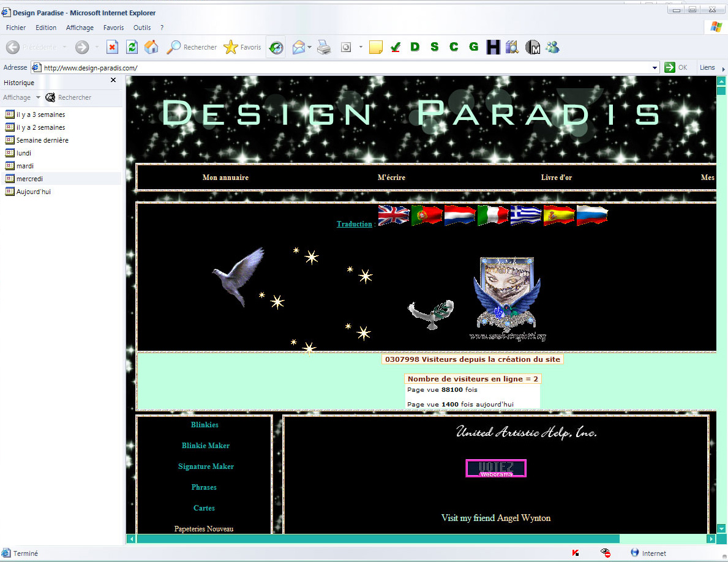Expand 'il y a 2 semaines' history
728x562 pixels.
[x=36, y=127]
